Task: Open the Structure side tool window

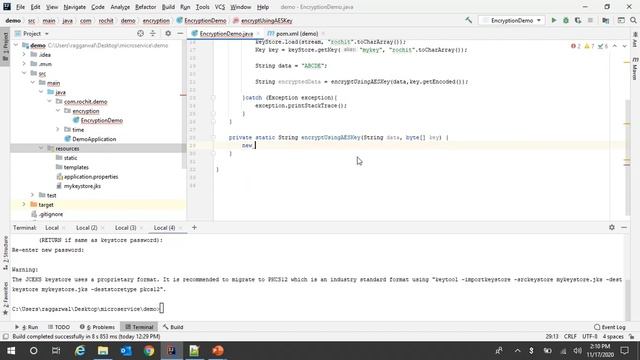Action: (x=5, y=252)
